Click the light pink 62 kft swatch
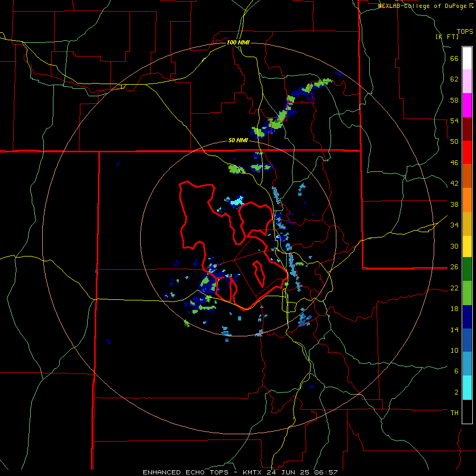This screenshot has width=476, height=476. point(467,81)
